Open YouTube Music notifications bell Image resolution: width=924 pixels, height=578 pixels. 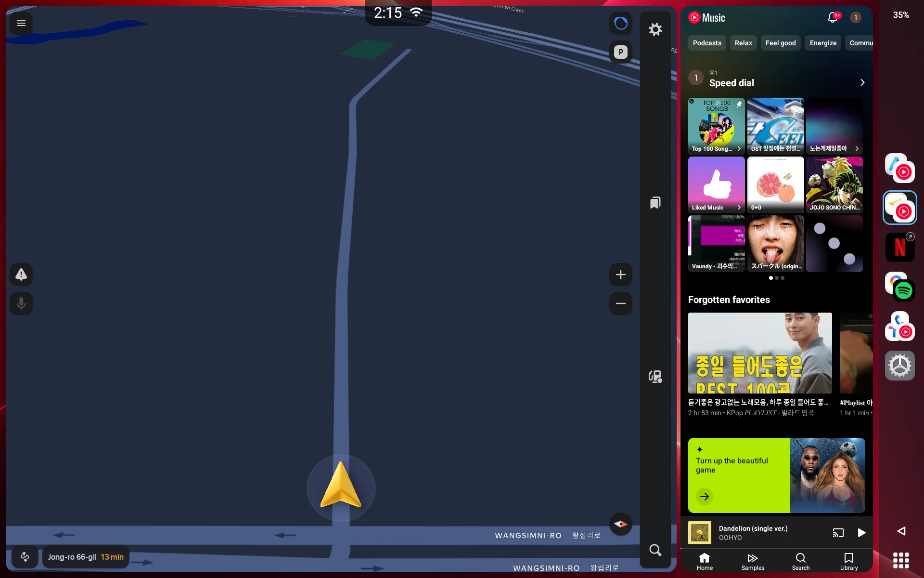tap(833, 18)
